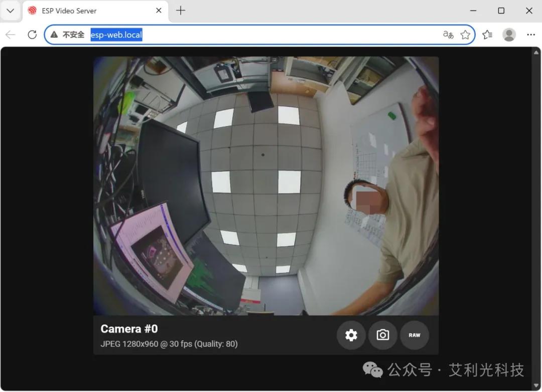This screenshot has height=392, width=542.
Task: Minimize the browser window
Action: (x=473, y=11)
